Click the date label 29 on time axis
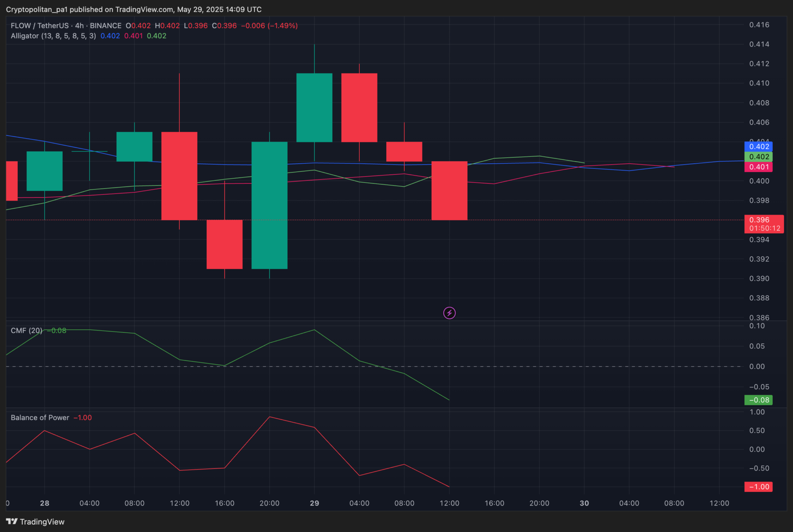The width and height of the screenshot is (793, 532). pos(314,503)
